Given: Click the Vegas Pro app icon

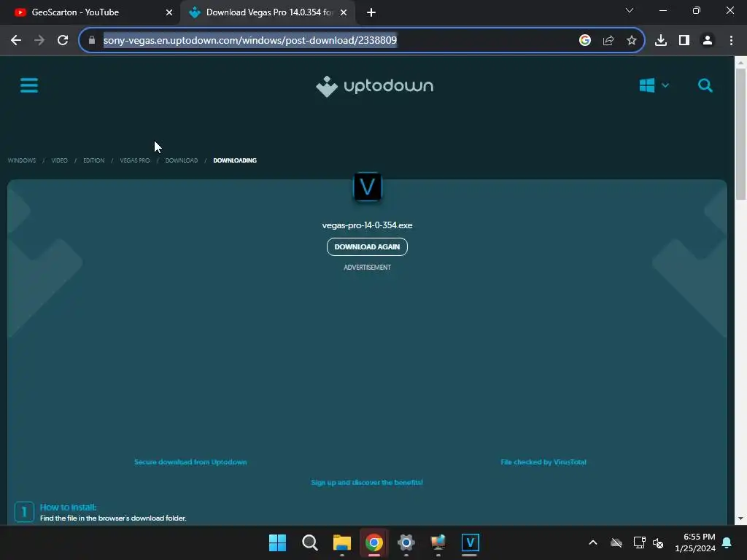Looking at the screenshot, I should (368, 187).
